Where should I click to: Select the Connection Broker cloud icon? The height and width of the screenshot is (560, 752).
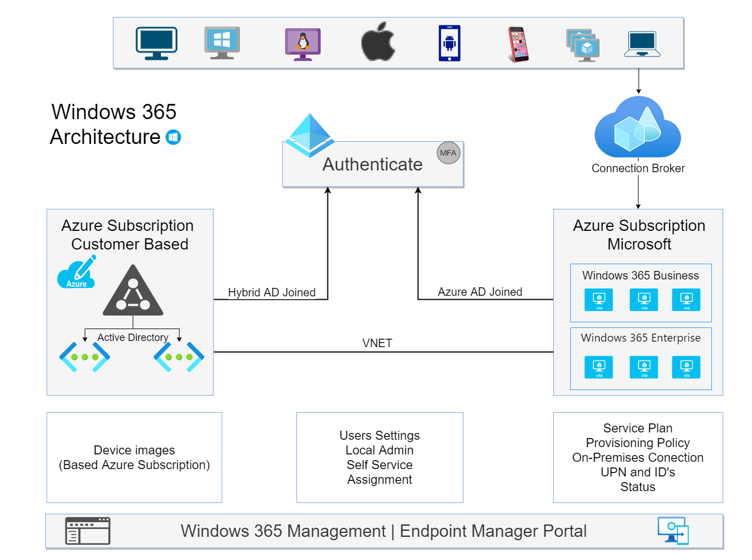[638, 128]
